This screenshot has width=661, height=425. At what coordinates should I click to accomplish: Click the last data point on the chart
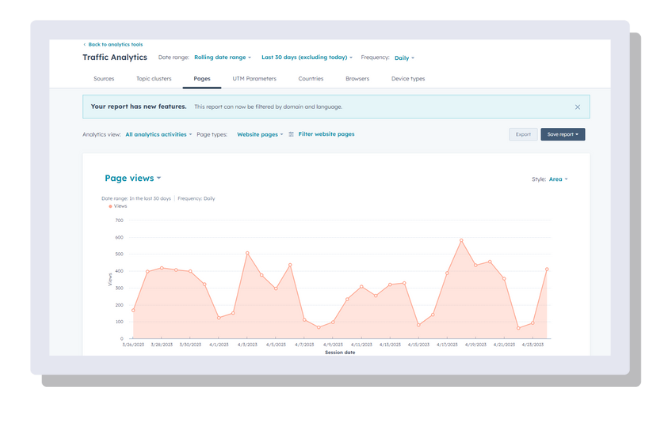[x=547, y=269]
